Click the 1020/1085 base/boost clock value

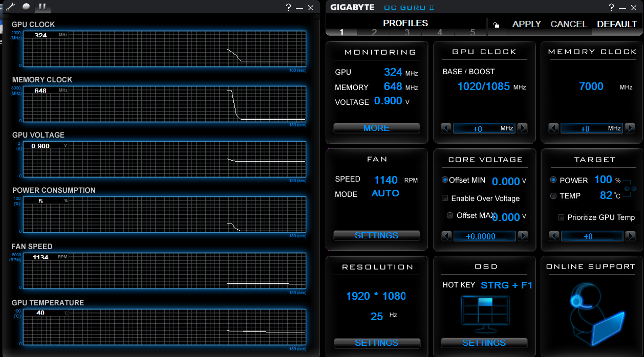pos(484,86)
